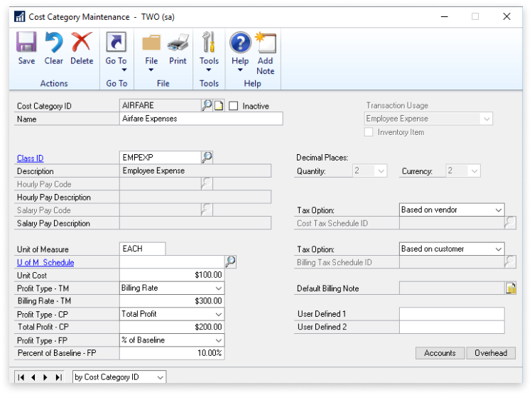Click the Dynamics GP window title icon
Viewport: 532px width, 395px height.
20,16
